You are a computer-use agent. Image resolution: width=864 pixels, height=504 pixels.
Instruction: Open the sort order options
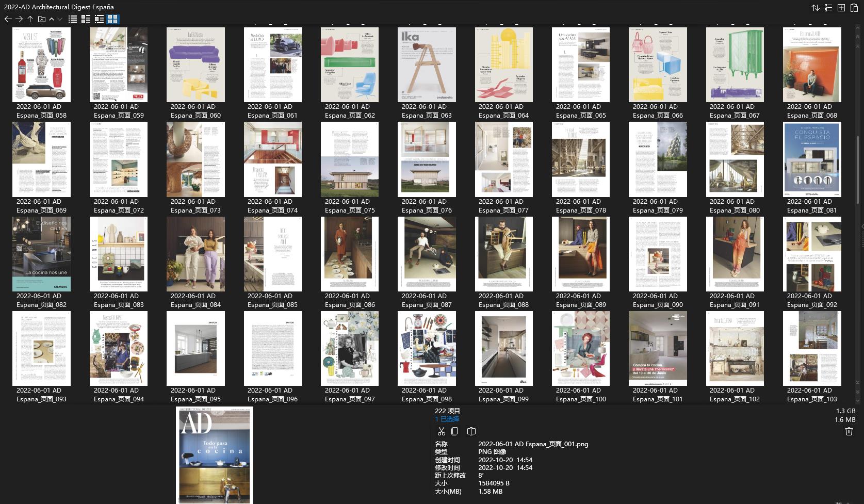pos(816,8)
